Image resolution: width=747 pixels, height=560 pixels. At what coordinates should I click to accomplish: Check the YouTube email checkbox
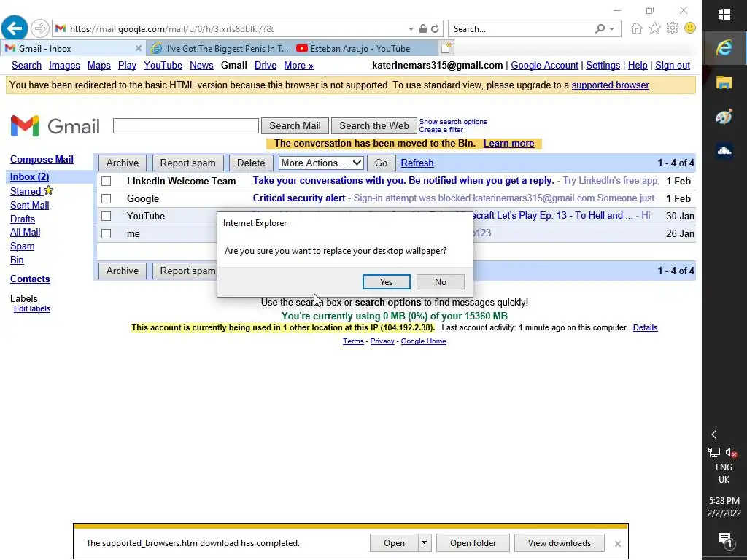[x=107, y=216]
